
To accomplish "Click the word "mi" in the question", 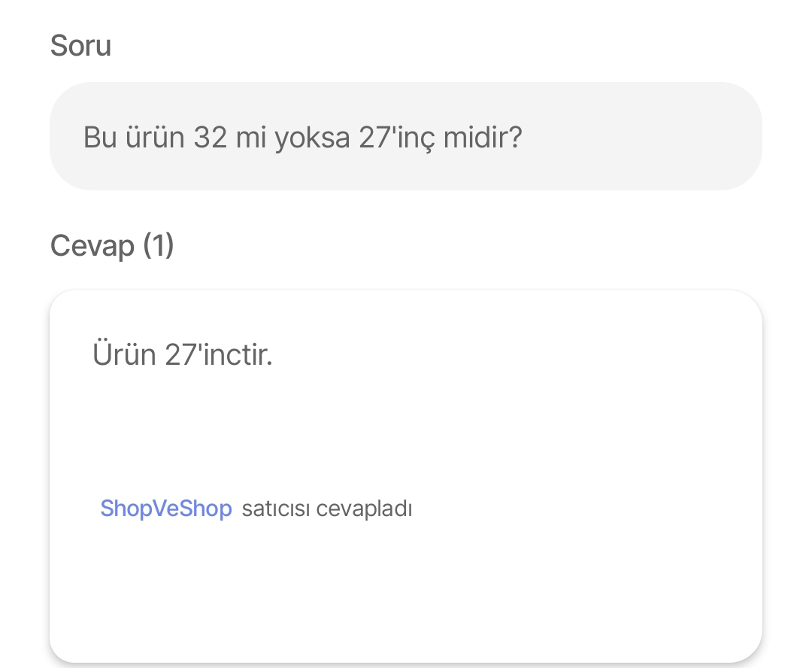I will pos(251,138).
